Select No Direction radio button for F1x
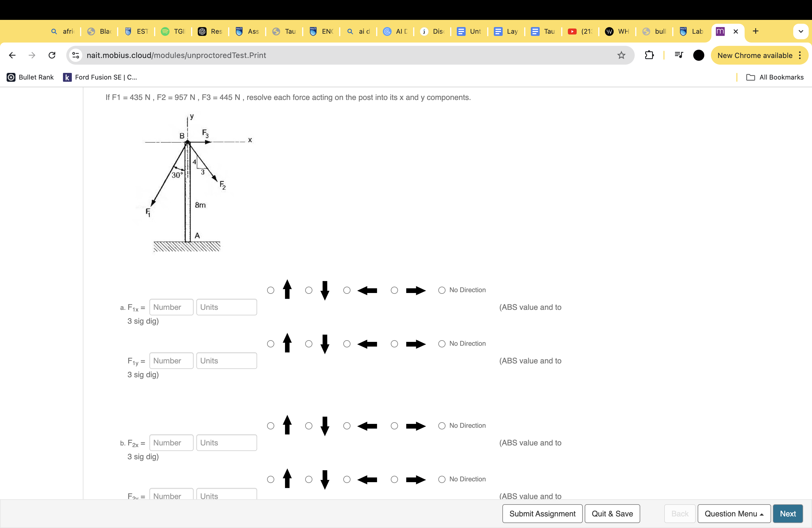Screen dimensions: 812x528 pos(442,290)
